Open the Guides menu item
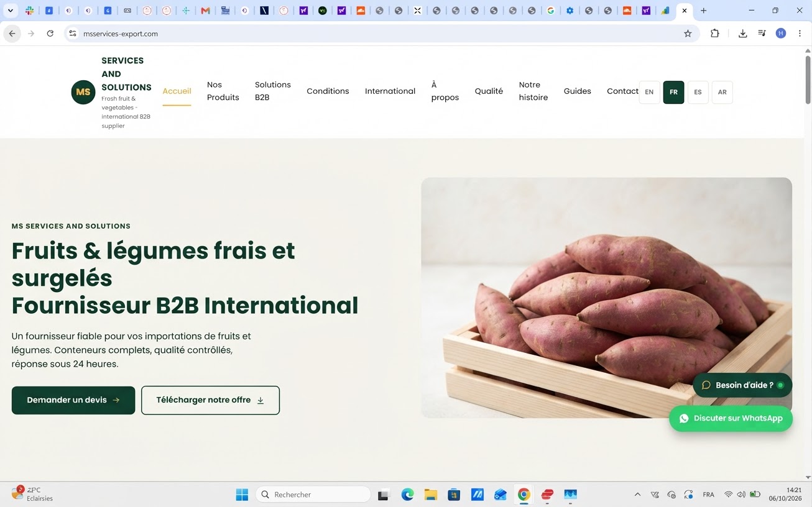This screenshot has width=812, height=507. (578, 91)
